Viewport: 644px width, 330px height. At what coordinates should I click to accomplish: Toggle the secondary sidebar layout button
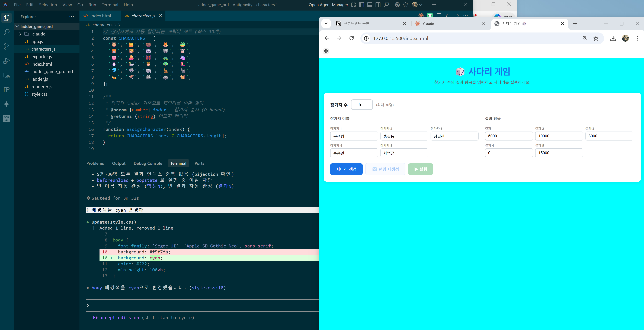click(x=378, y=5)
